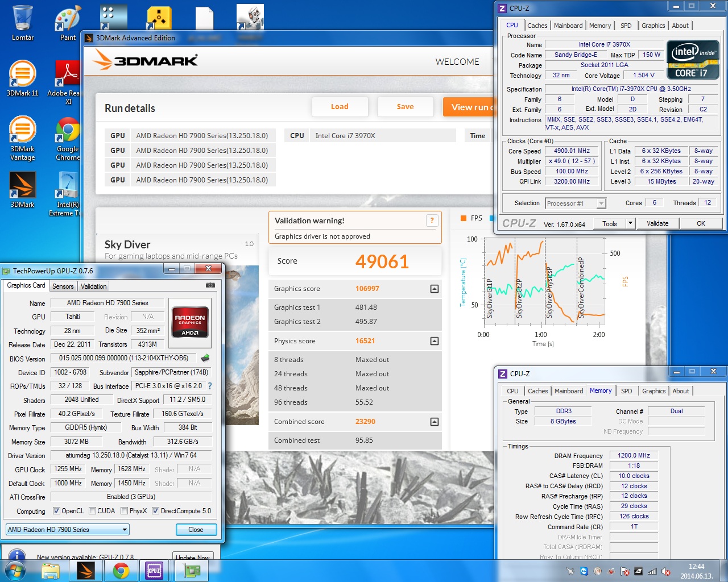Click the Combined score value 23290

[365, 422]
